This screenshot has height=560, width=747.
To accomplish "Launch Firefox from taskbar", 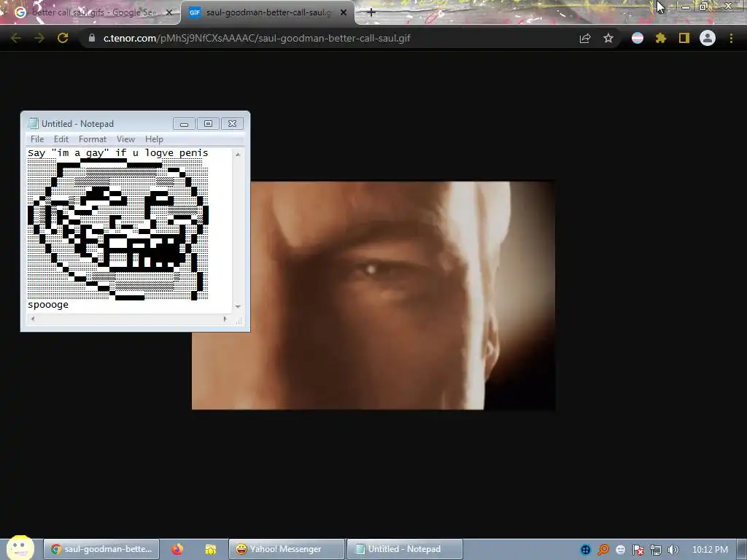I will (177, 549).
